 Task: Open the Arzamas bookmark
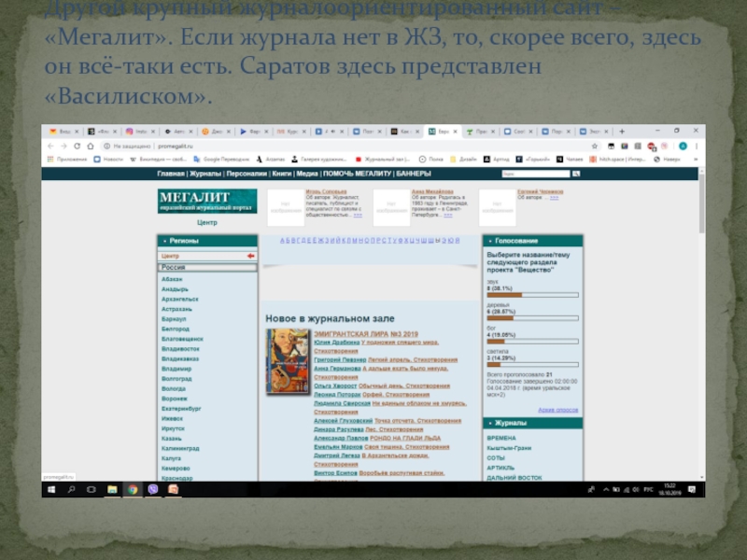[271, 160]
